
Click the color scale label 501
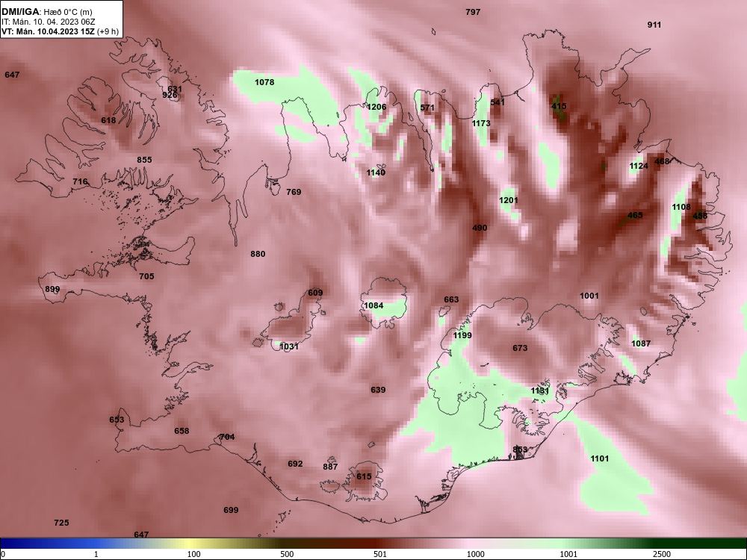(380, 554)
